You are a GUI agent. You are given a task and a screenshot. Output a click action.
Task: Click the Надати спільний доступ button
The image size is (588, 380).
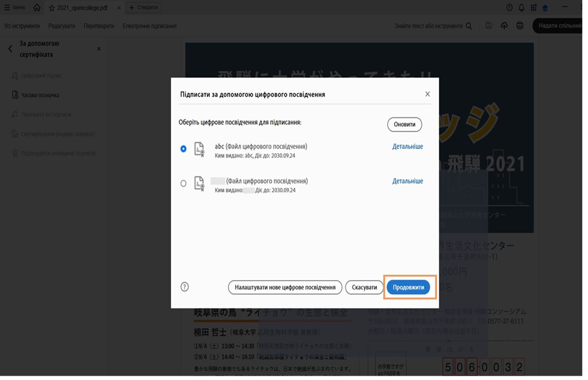pos(557,26)
